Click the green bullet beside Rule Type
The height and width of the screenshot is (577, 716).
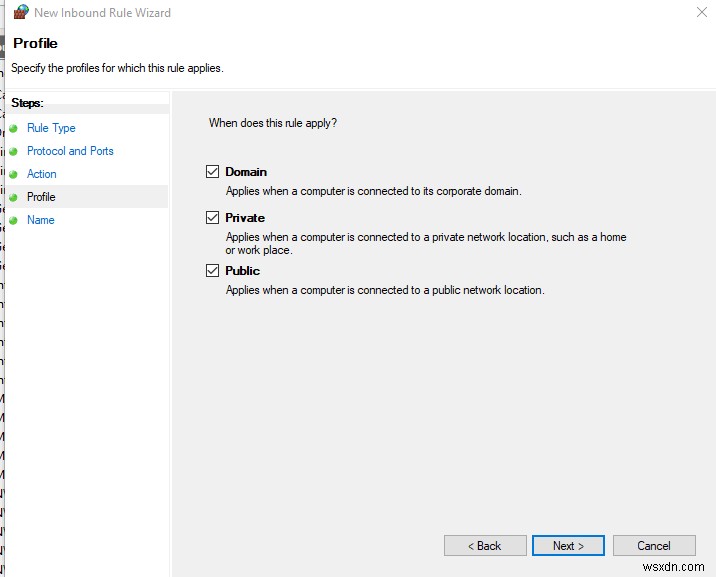coord(14,128)
